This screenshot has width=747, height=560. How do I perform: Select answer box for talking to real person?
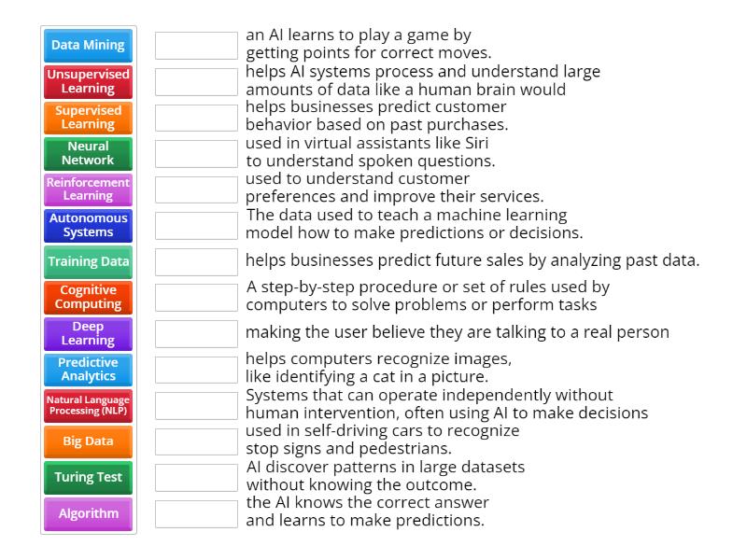[x=196, y=333]
